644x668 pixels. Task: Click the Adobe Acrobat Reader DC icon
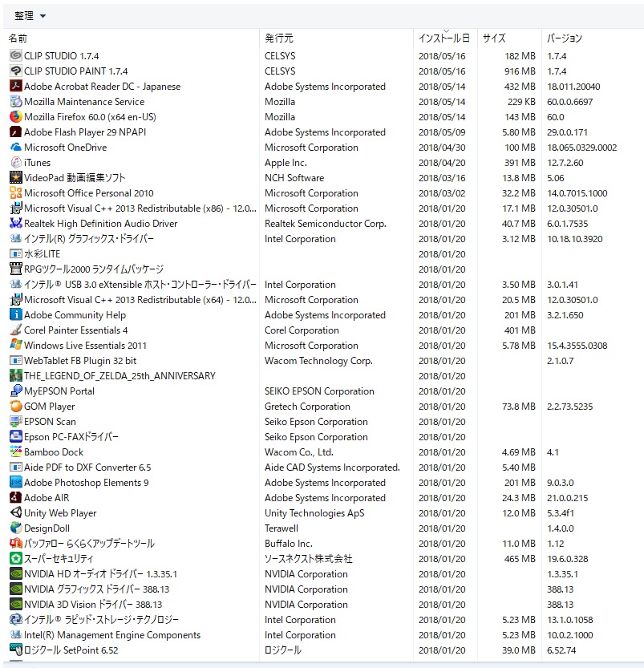click(16, 86)
